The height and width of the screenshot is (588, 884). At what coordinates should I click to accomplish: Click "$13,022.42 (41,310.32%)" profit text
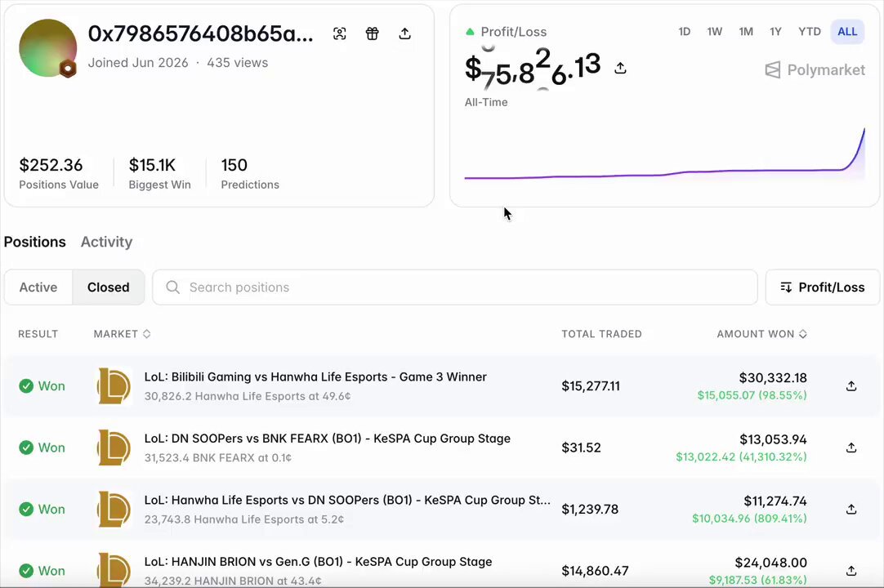(x=741, y=457)
